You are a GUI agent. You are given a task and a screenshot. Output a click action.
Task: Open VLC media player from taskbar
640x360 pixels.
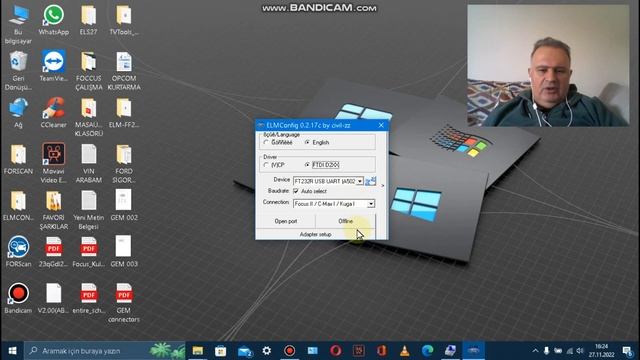pyautogui.click(x=404, y=351)
